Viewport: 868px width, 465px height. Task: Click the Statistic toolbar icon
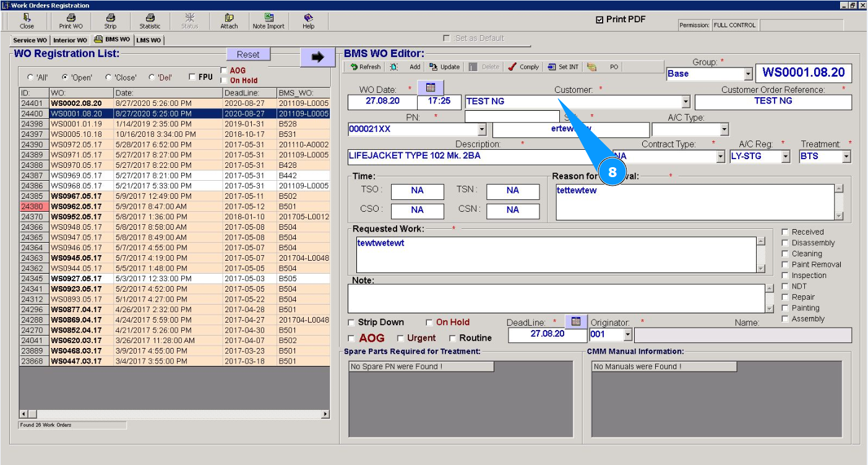click(150, 21)
